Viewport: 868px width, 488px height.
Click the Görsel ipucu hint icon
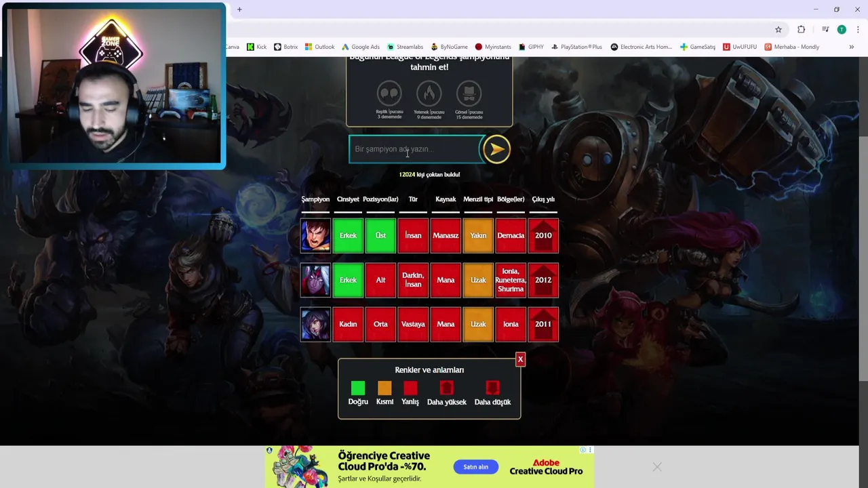pyautogui.click(x=469, y=93)
